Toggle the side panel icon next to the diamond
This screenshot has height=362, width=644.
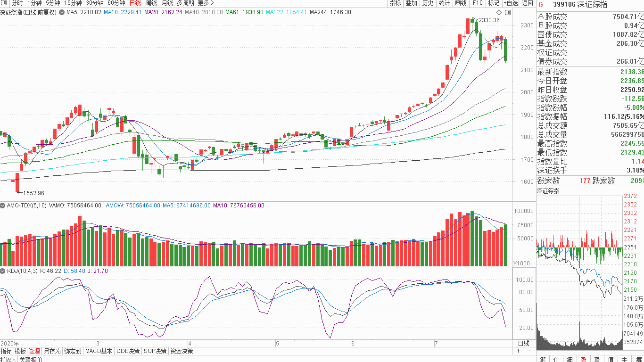coord(508,12)
